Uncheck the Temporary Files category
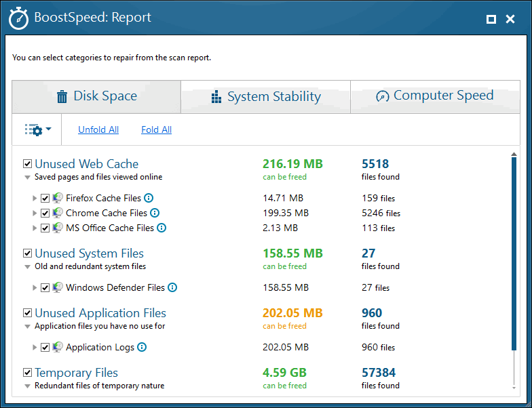This screenshot has height=408, width=532. [27, 373]
